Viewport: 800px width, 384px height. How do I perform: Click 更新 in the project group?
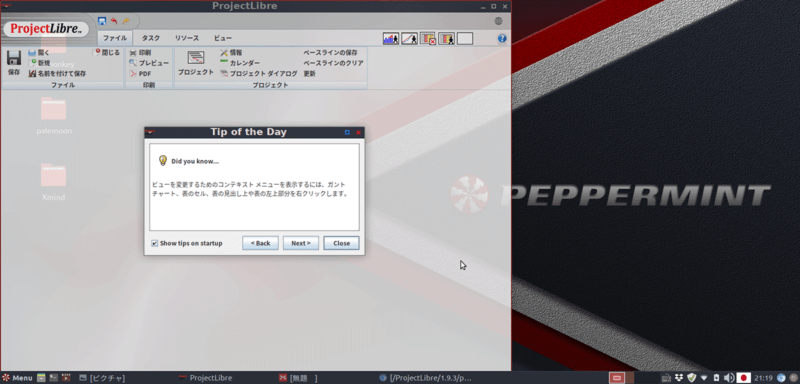coord(309,73)
